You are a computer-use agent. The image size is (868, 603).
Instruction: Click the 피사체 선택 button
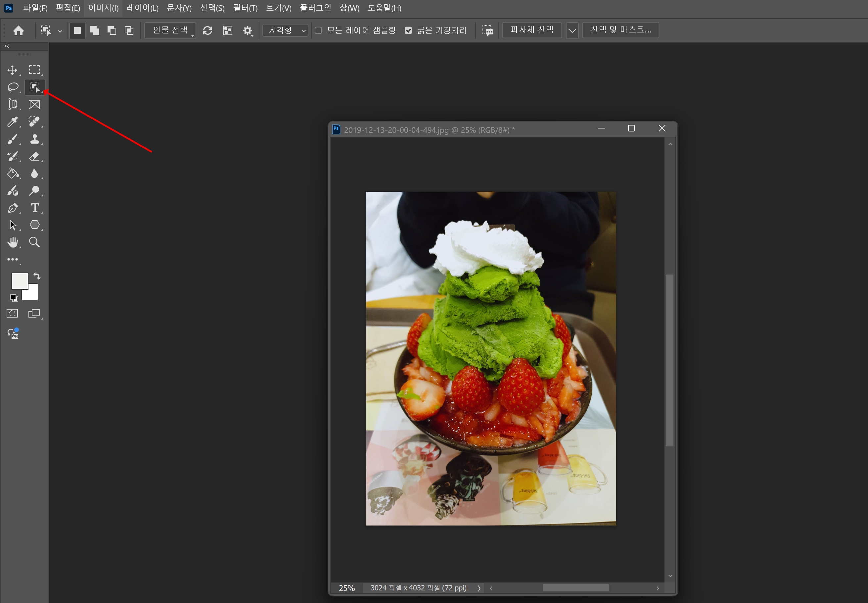coord(531,30)
